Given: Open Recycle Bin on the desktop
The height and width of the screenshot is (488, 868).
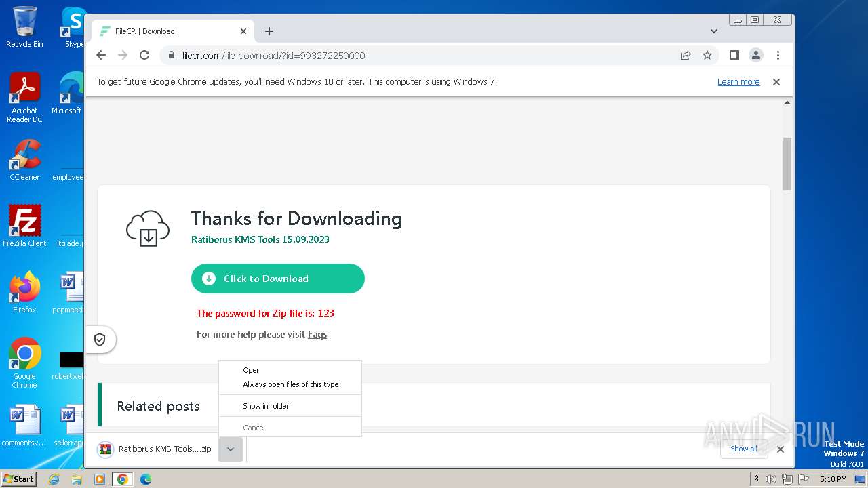Looking at the screenshot, I should pyautogui.click(x=24, y=27).
